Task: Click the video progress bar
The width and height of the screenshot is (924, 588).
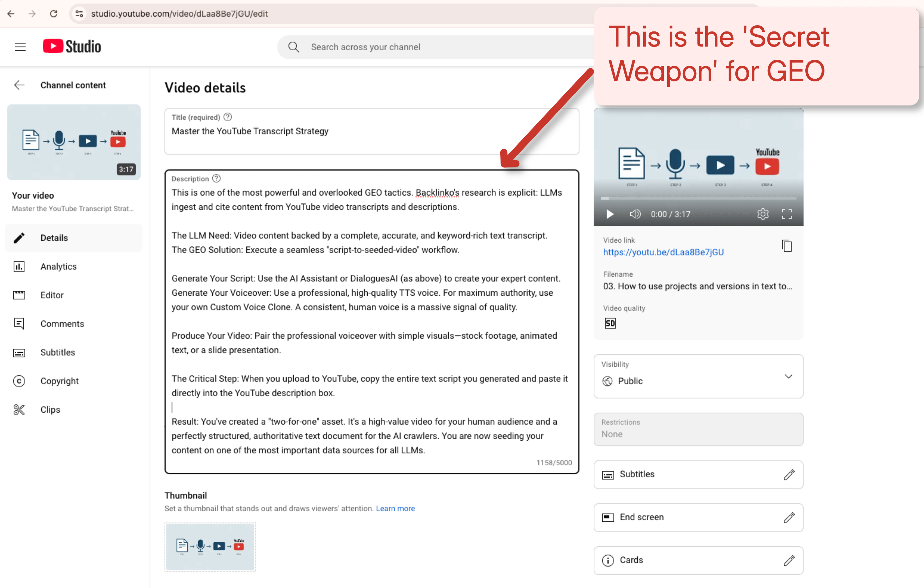Action: [x=698, y=198]
